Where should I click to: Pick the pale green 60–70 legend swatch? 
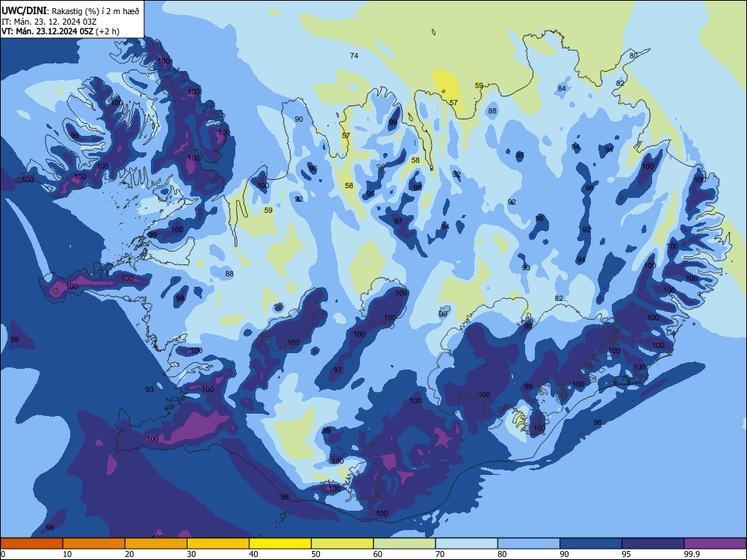point(404,544)
